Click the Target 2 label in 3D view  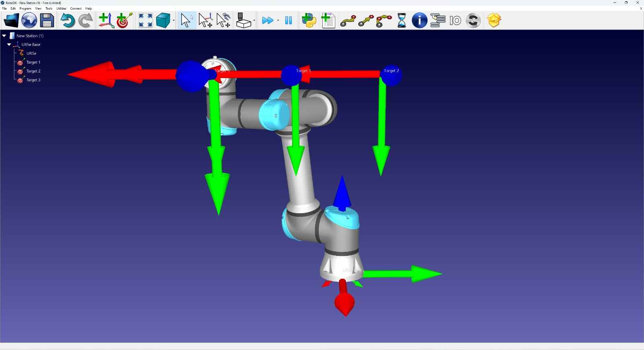[x=391, y=70]
